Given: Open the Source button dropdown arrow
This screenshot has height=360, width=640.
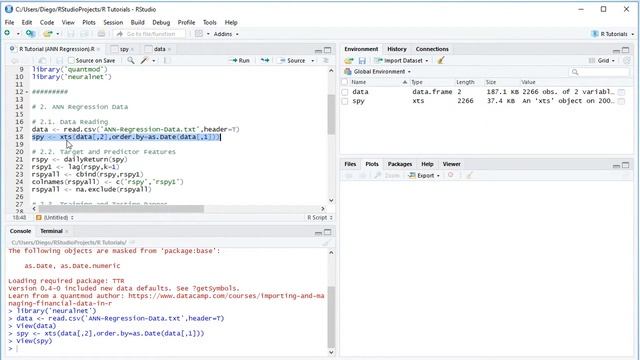Looking at the screenshot, I should tap(313, 60).
